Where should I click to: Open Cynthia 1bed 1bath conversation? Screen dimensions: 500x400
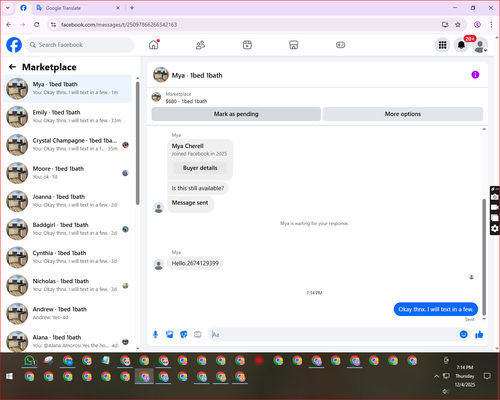point(68,257)
